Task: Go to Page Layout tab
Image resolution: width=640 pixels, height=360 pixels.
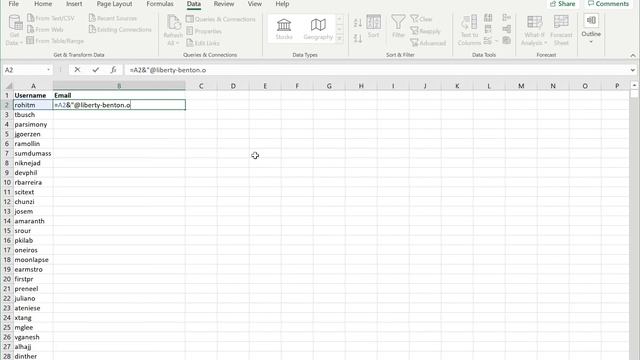Action: (x=114, y=4)
